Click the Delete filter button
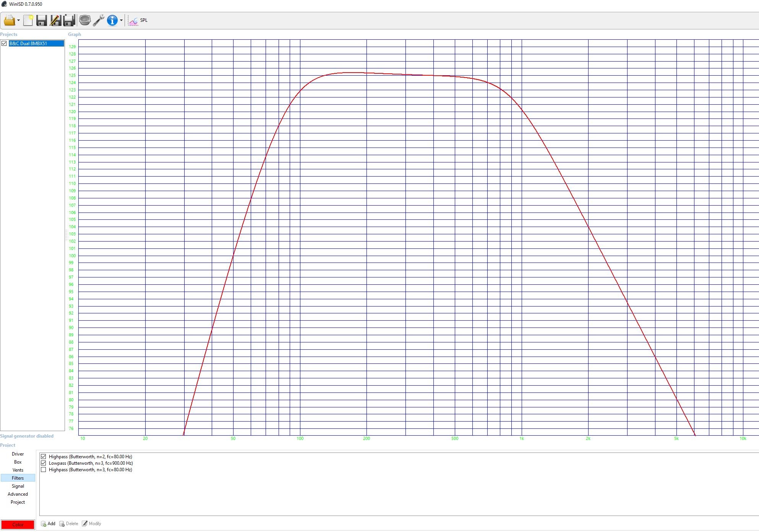This screenshot has height=532, width=759. pos(69,524)
